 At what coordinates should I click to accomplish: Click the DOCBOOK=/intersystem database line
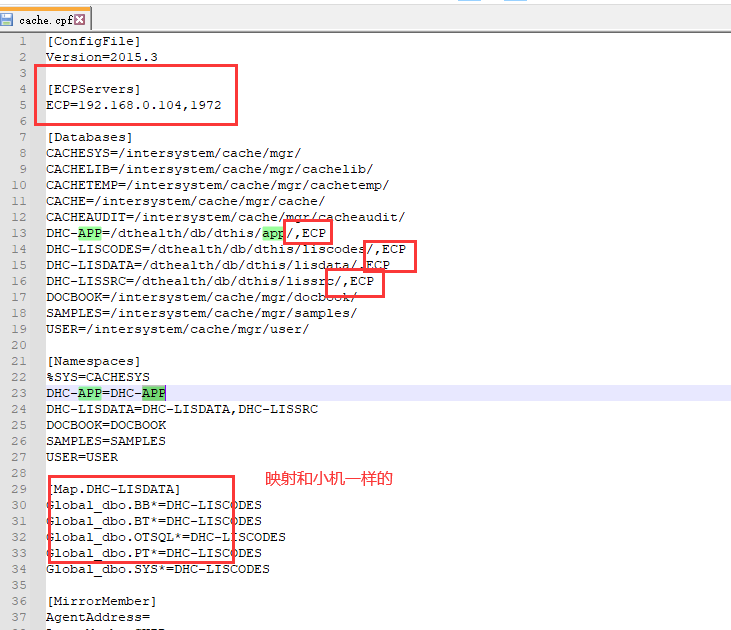(x=201, y=297)
